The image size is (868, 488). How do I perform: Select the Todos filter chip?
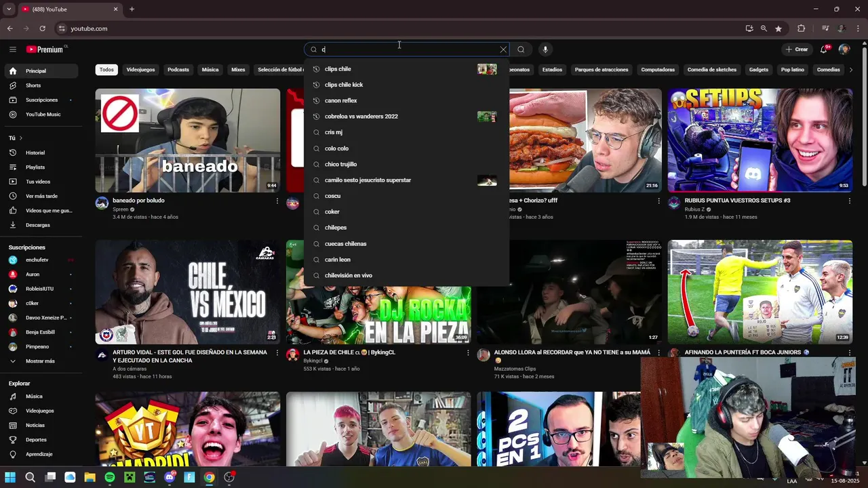tap(106, 70)
